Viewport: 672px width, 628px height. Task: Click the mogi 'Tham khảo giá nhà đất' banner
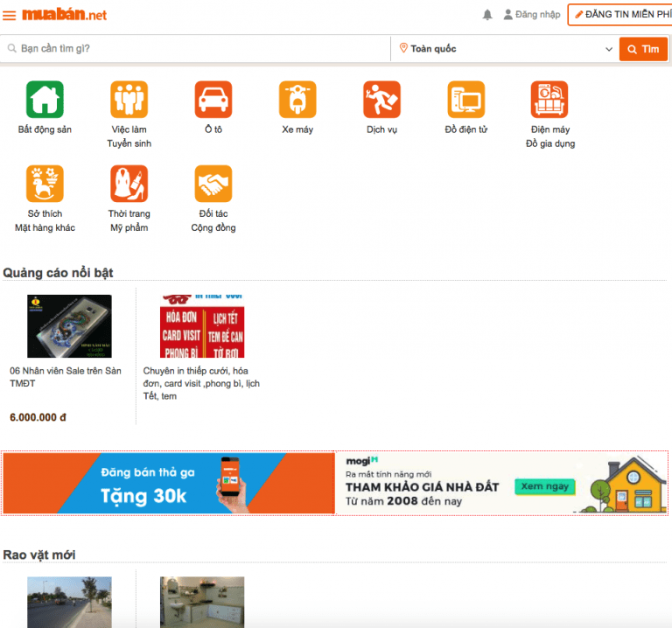pos(501,483)
